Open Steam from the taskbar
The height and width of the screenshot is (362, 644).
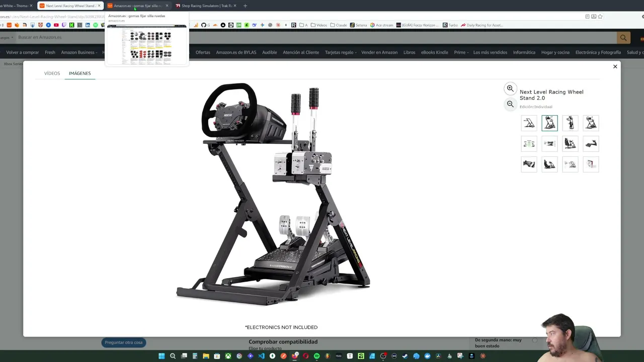[x=405, y=356]
